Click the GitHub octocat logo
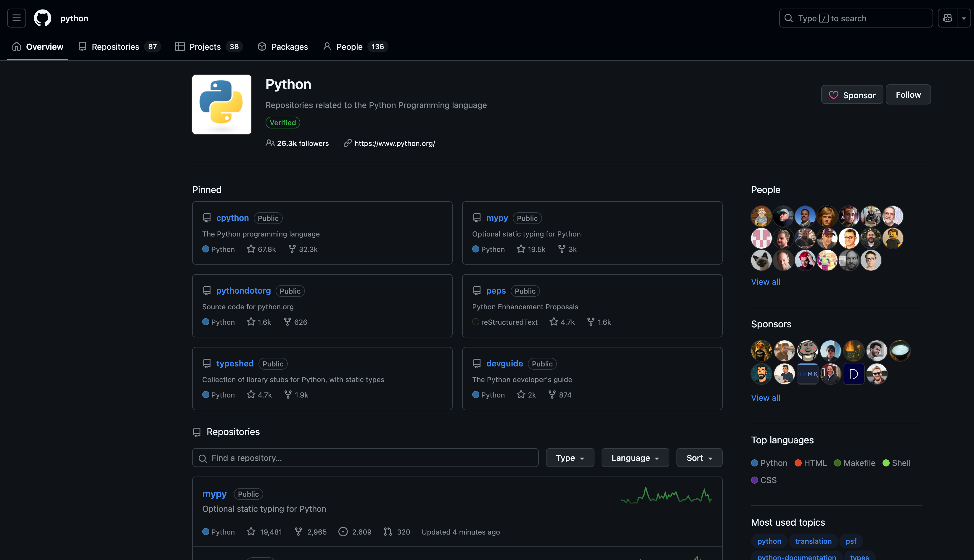974x560 pixels. [x=42, y=18]
